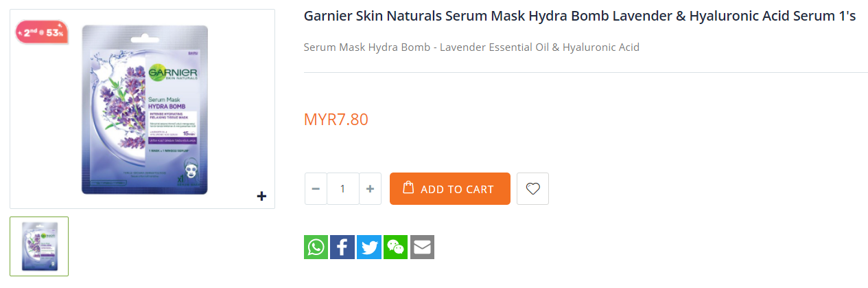
Task: Select the small Garnier mask thumbnail
Action: coord(39,246)
